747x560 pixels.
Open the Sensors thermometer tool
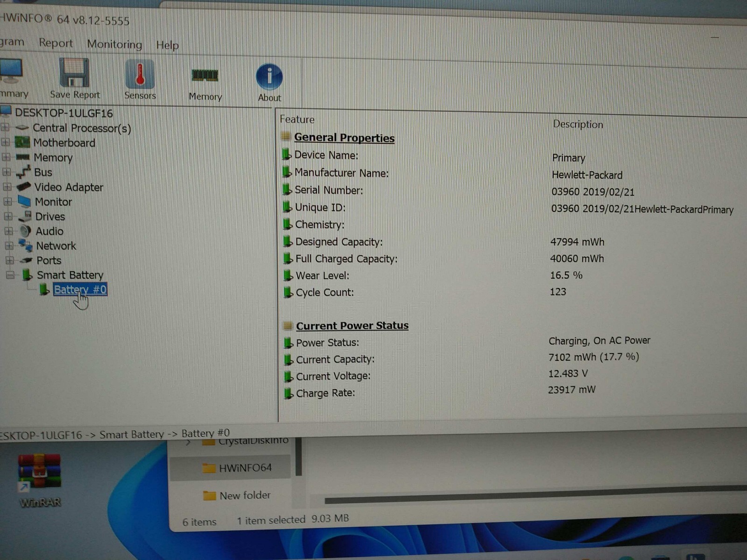tap(140, 74)
